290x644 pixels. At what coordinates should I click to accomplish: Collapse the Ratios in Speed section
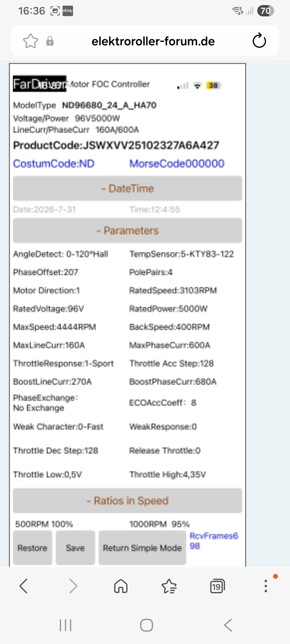coord(128,501)
